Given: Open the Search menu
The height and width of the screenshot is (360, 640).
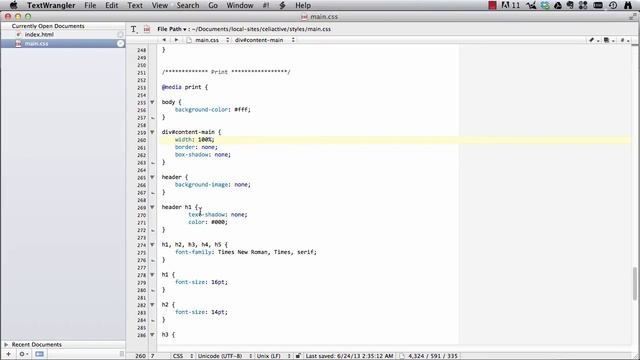Looking at the screenshot, I should pyautogui.click(x=188, y=5).
